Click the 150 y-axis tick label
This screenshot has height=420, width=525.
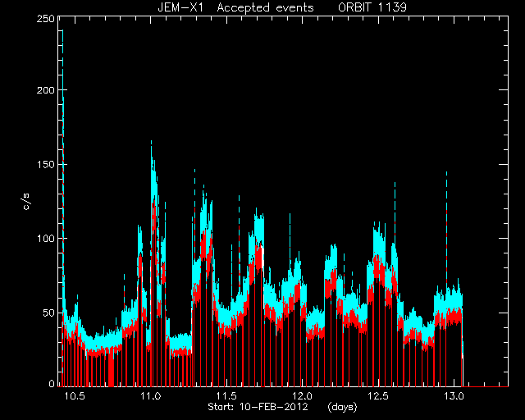click(x=45, y=164)
